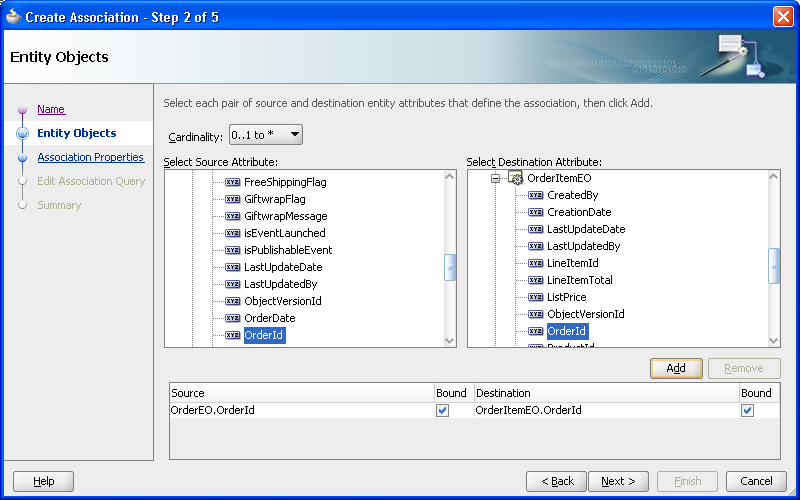Select CreationDate in the destination attributes
This screenshot has height=500, width=800.
(x=579, y=212)
